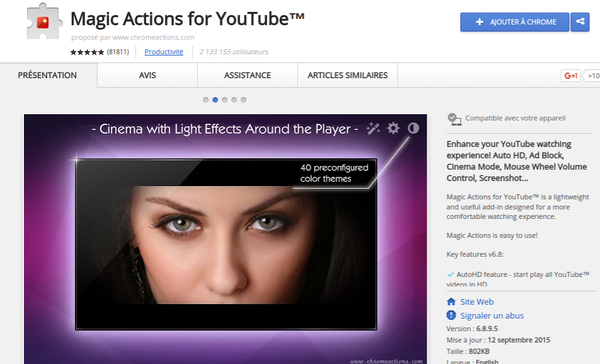Click the Google +1 icon
Image resolution: width=600 pixels, height=364 pixels.
571,76
